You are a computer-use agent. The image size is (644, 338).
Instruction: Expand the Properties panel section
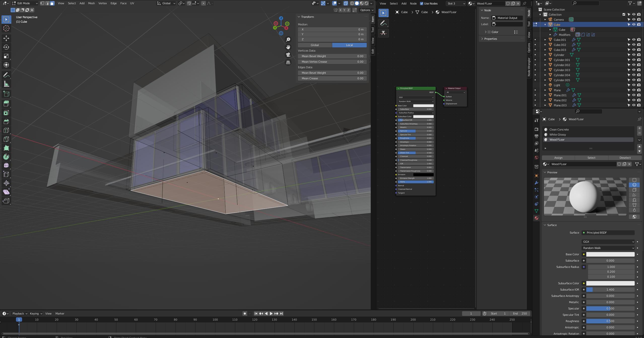pyautogui.click(x=482, y=39)
